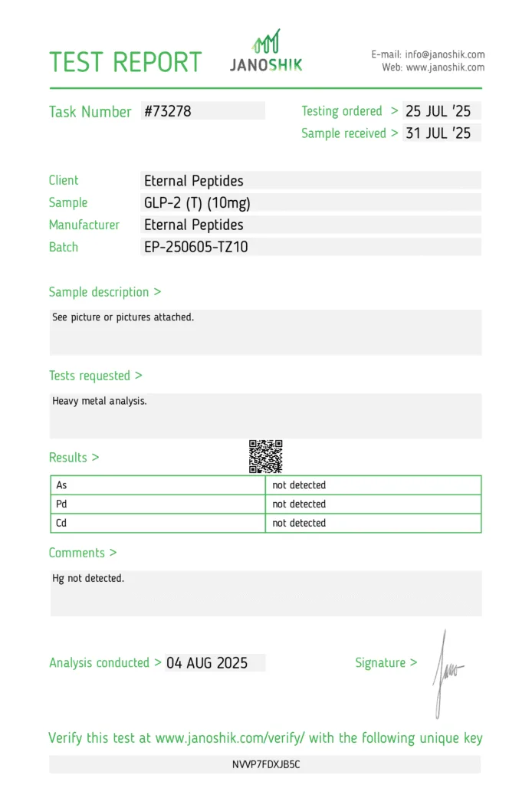Screen dimensions: 532x785
Task: Open the www.janoshik.com web address
Action: coord(445,67)
